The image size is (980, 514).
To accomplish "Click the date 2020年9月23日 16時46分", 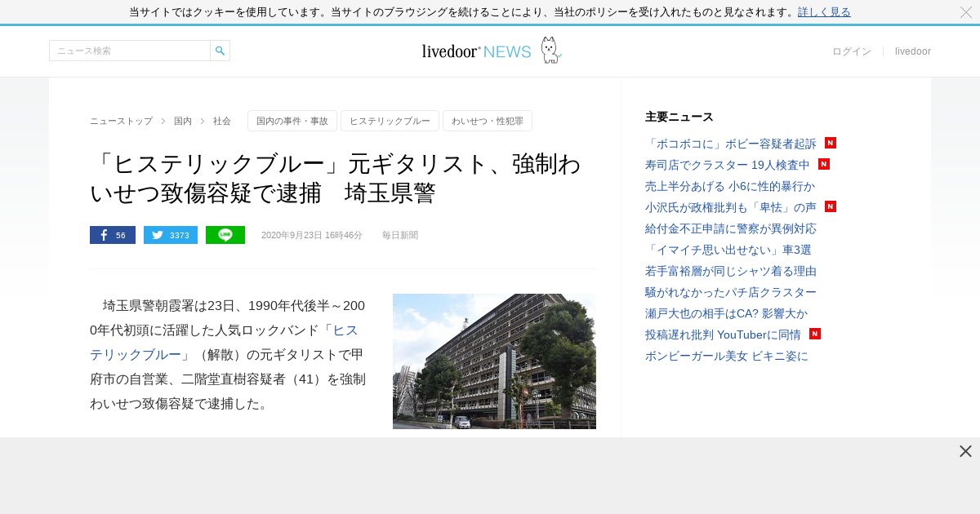I will [x=312, y=235].
